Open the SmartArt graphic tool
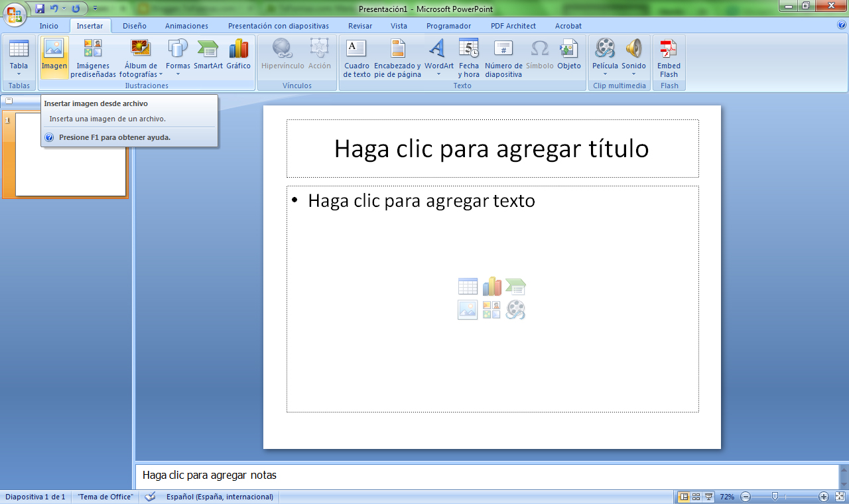 (208, 49)
